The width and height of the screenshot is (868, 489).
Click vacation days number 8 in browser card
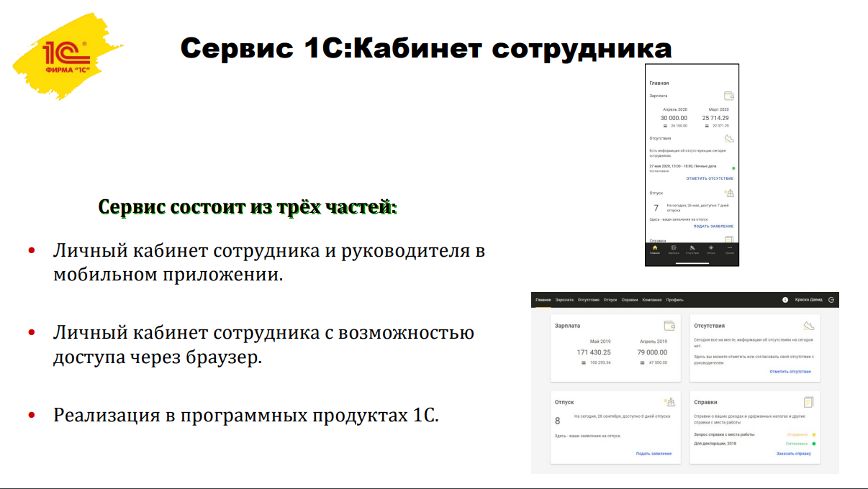[x=557, y=421]
